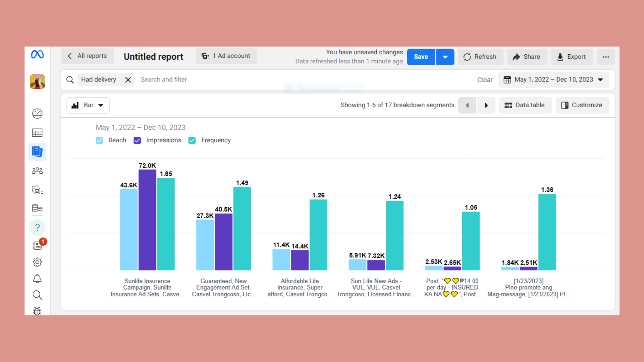This screenshot has height=362, width=644.
Task: Click the Showing 1-6 of 17 breakdown segments text
Action: (x=397, y=105)
